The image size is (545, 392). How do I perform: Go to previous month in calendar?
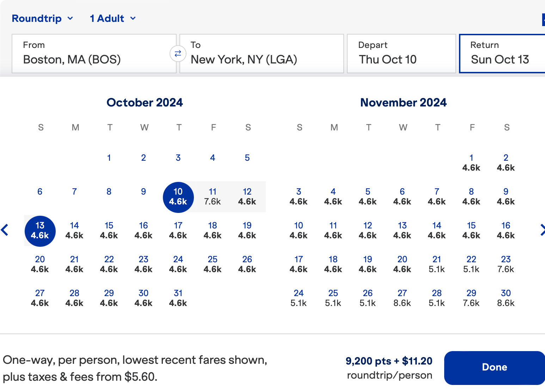(x=5, y=230)
